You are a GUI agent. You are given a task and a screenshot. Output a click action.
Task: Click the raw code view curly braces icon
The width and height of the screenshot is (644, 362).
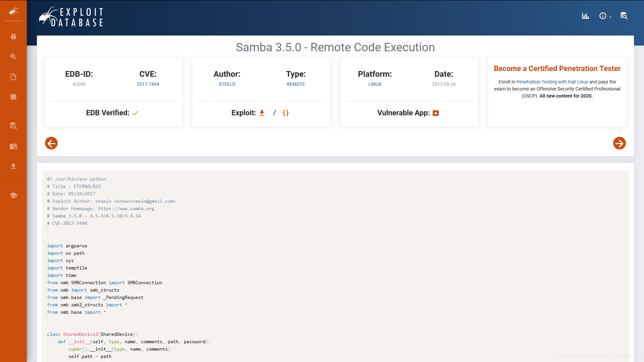(x=286, y=113)
